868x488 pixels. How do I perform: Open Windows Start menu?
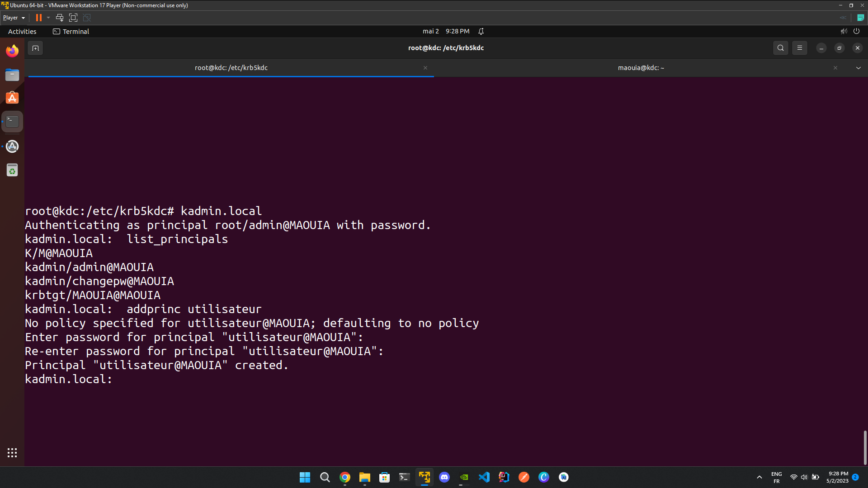tap(305, 477)
